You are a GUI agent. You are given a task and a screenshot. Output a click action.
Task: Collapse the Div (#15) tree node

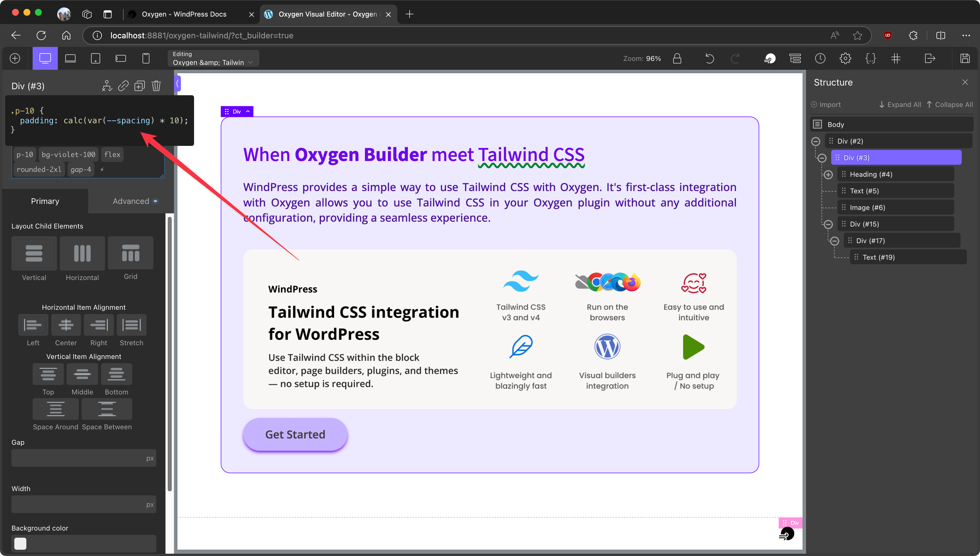click(828, 224)
